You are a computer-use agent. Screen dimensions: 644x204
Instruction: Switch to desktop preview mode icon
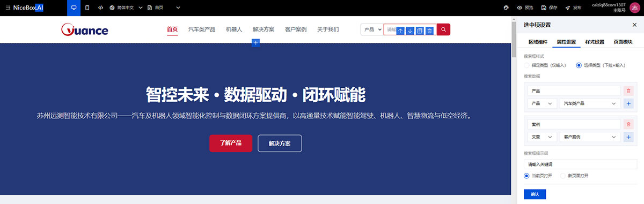74,8
